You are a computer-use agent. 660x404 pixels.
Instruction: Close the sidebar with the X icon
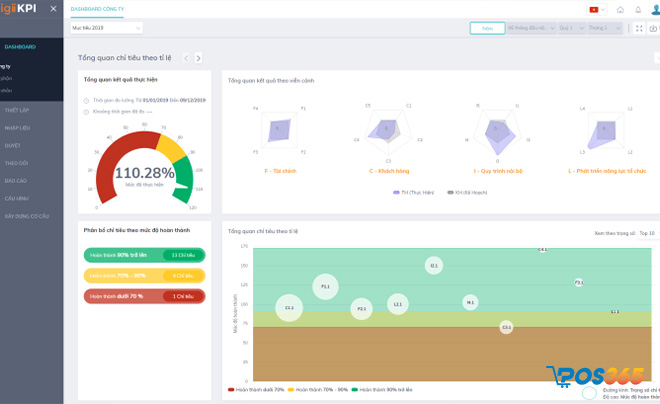point(53,8)
